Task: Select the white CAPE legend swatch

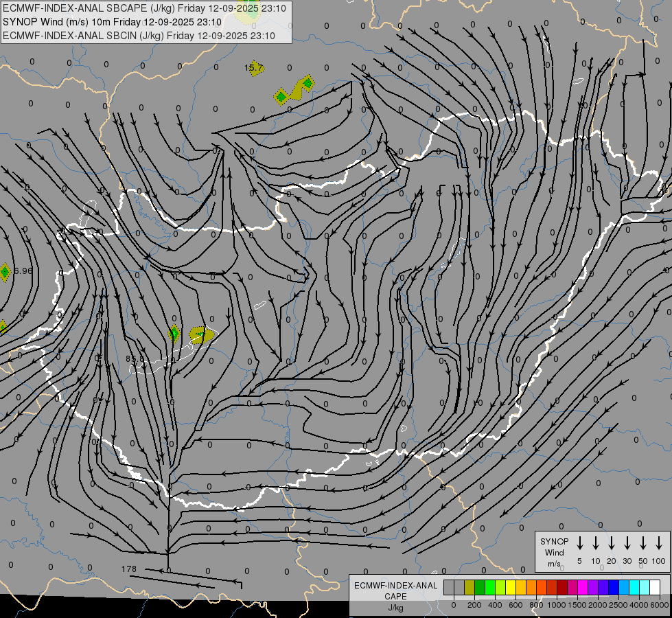Action: tap(656, 587)
